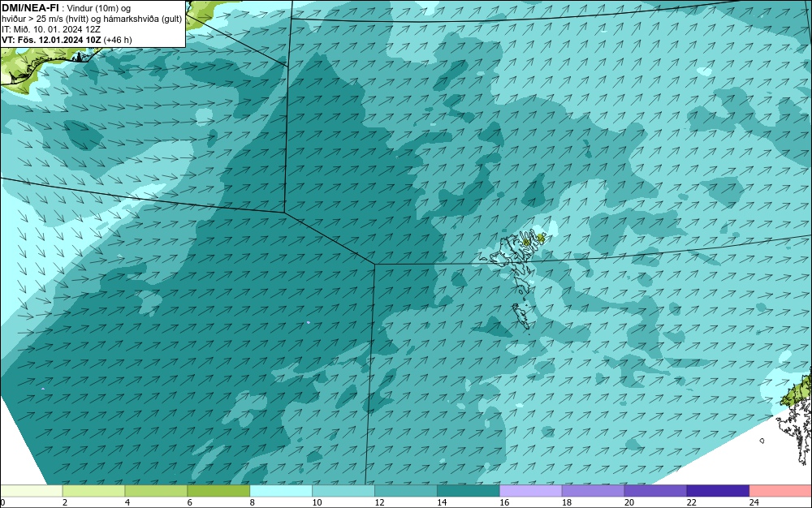Click the 0–2 m/s pale yellow legend swatch
This screenshot has width=812, height=508.
coord(31,491)
